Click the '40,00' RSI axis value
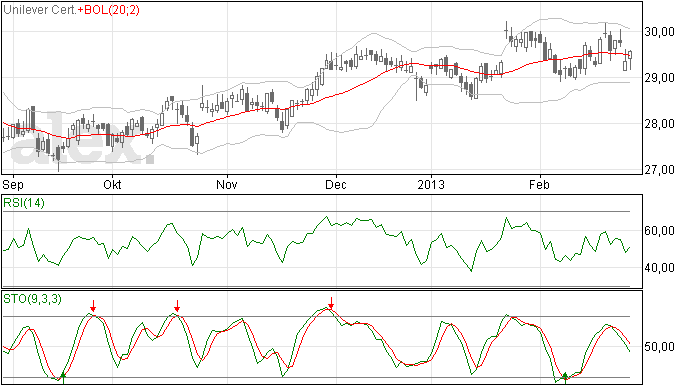The height and width of the screenshot is (387, 690). click(659, 268)
